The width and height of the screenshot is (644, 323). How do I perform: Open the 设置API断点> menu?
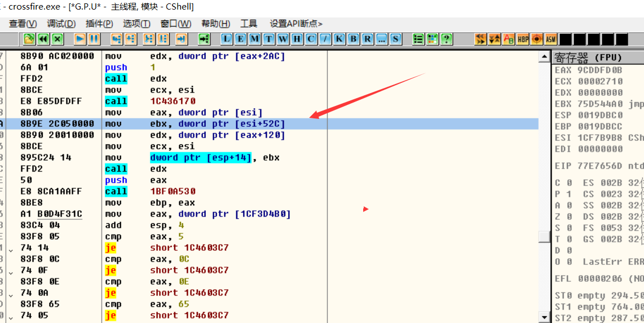tap(296, 24)
